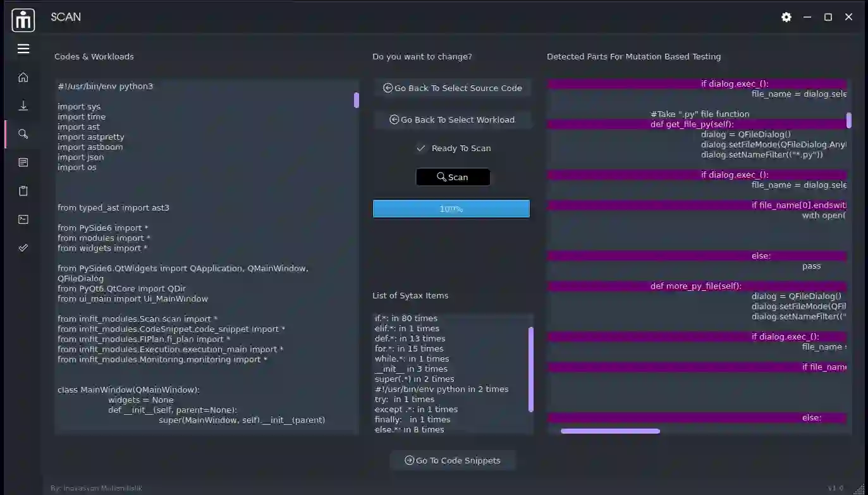Open the double-checkmark icon in the sidebar

pos(23,248)
